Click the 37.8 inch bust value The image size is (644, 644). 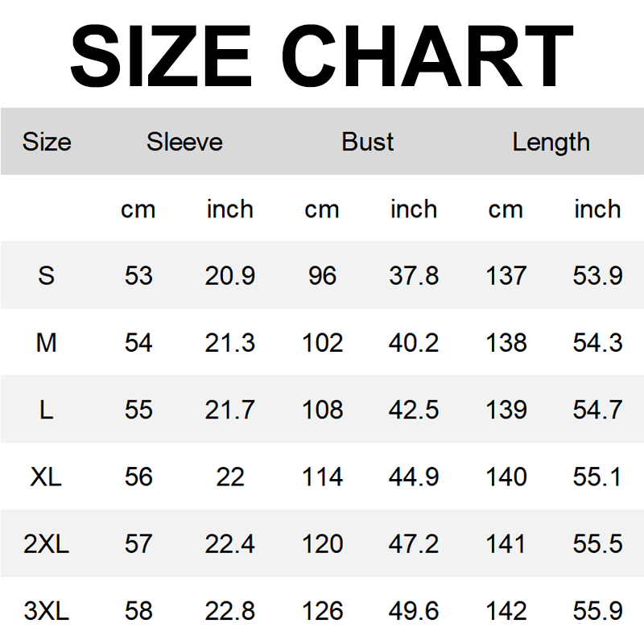click(414, 276)
